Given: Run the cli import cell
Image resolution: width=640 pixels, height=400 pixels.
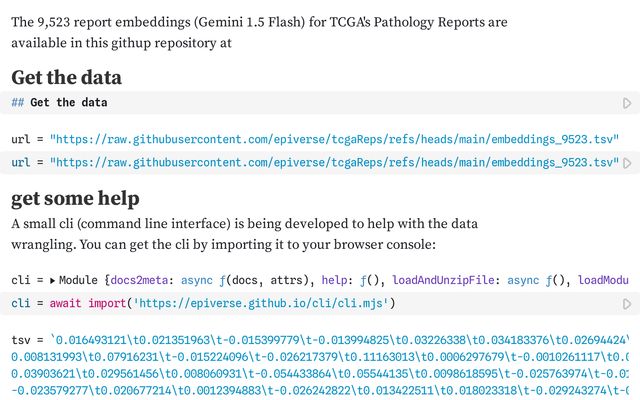Looking at the screenshot, I should pyautogui.click(x=627, y=303).
